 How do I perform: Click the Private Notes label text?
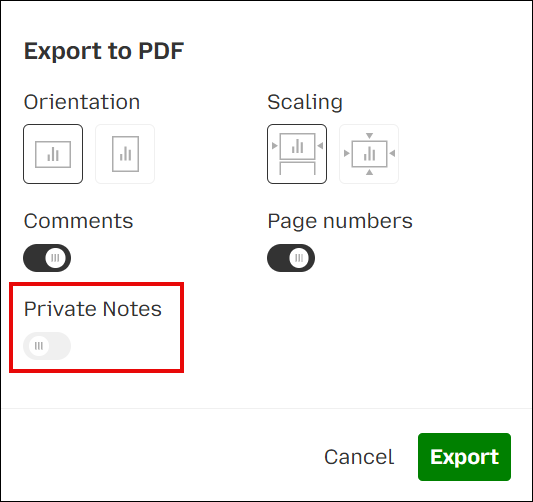[93, 309]
